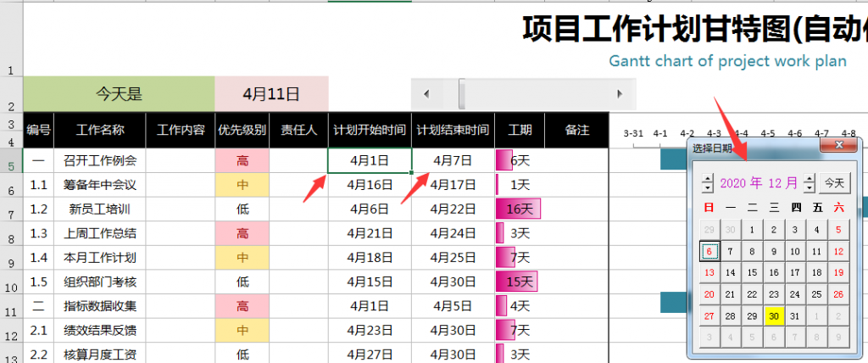The height and width of the screenshot is (363, 868).
Task: Click the 核算月度工资 task name
Action: point(100,355)
